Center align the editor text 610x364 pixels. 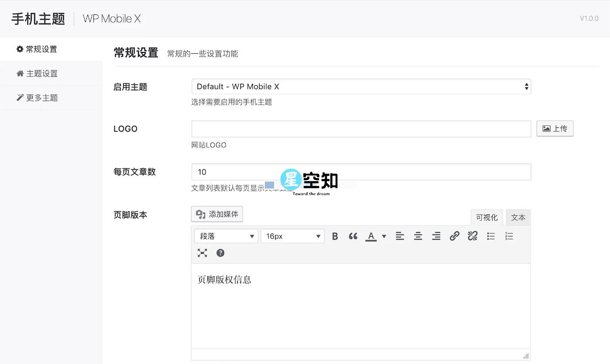[418, 236]
